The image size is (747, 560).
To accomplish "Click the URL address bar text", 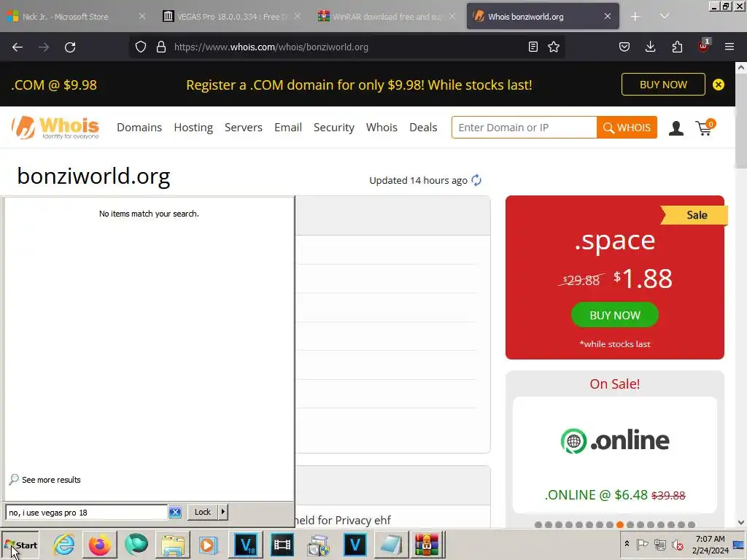I will click(271, 47).
